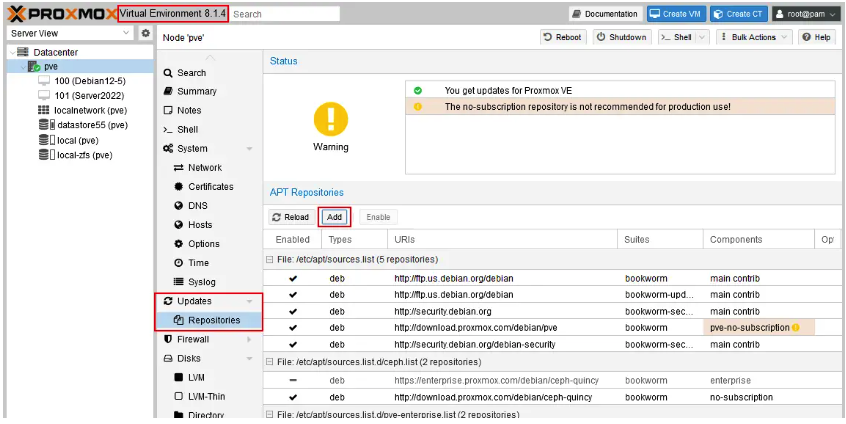Click the Create VM button
Viewport: 846px width, 424px height.
(x=677, y=14)
